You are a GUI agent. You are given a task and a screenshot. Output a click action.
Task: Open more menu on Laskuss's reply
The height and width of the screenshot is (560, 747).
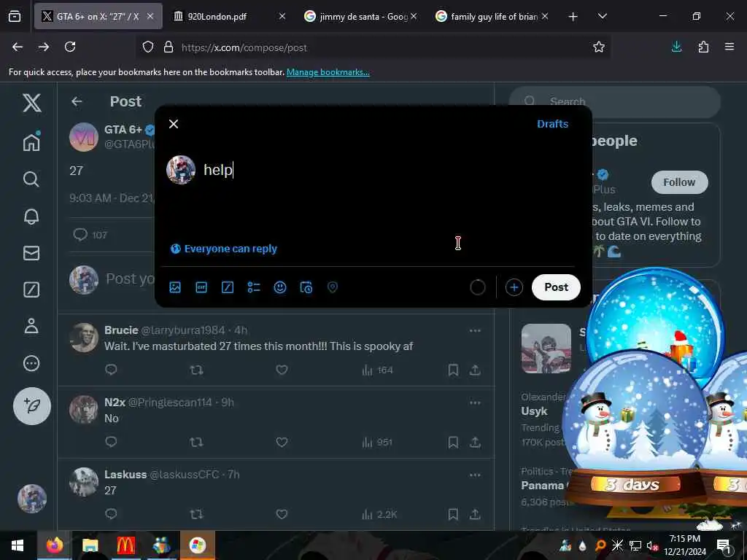pyautogui.click(x=475, y=475)
